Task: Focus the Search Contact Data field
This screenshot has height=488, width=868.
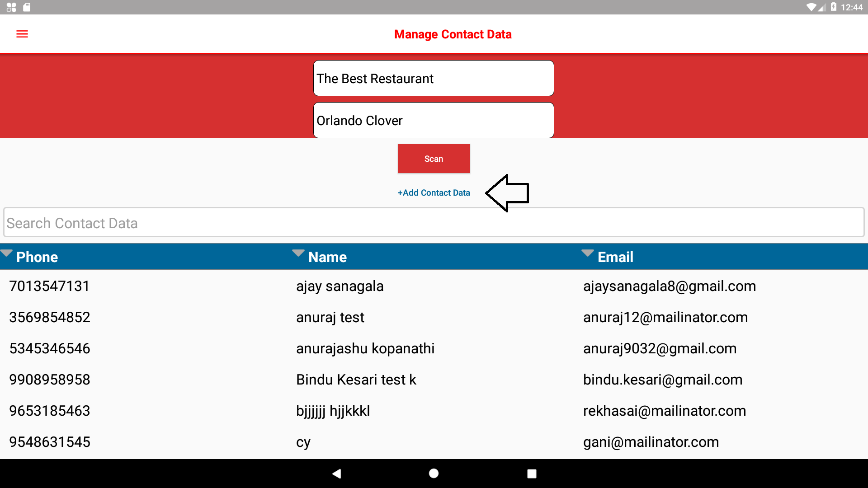Action: coord(434,223)
